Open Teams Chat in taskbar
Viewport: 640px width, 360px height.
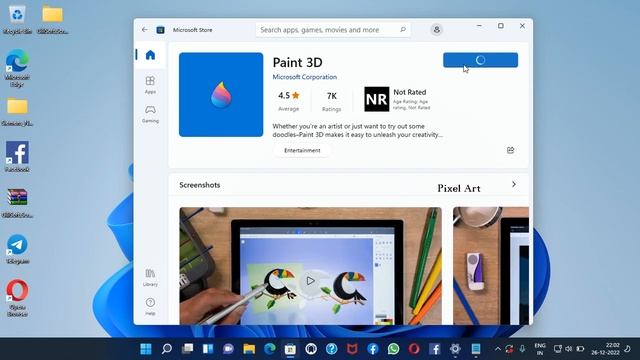[x=229, y=349]
